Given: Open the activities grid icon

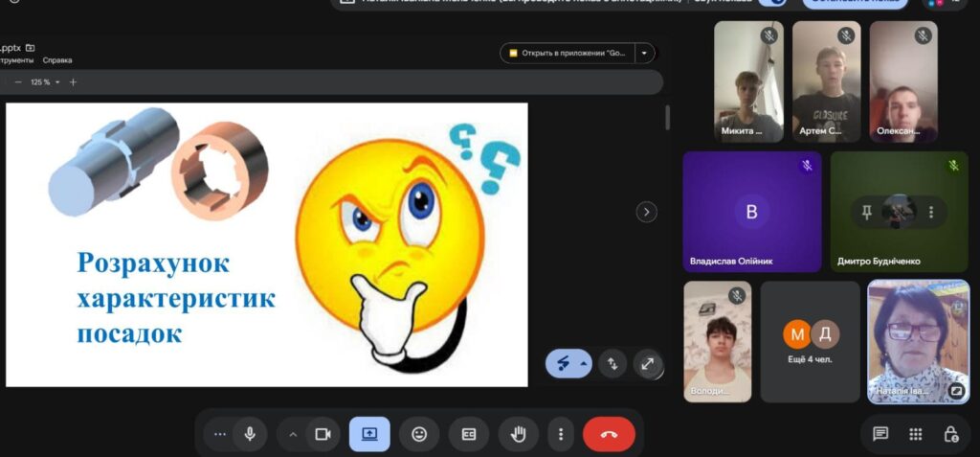Looking at the screenshot, I should click(x=916, y=434).
